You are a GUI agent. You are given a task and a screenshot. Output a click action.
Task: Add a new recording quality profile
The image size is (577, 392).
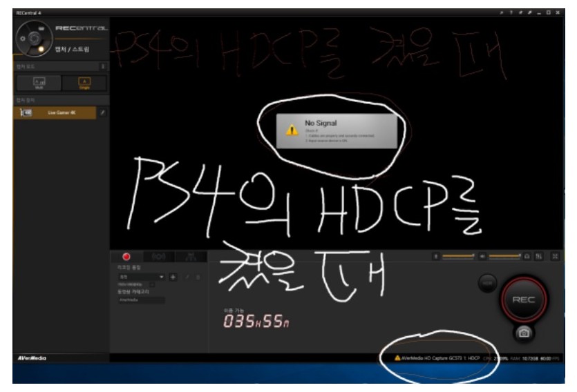[x=173, y=277]
